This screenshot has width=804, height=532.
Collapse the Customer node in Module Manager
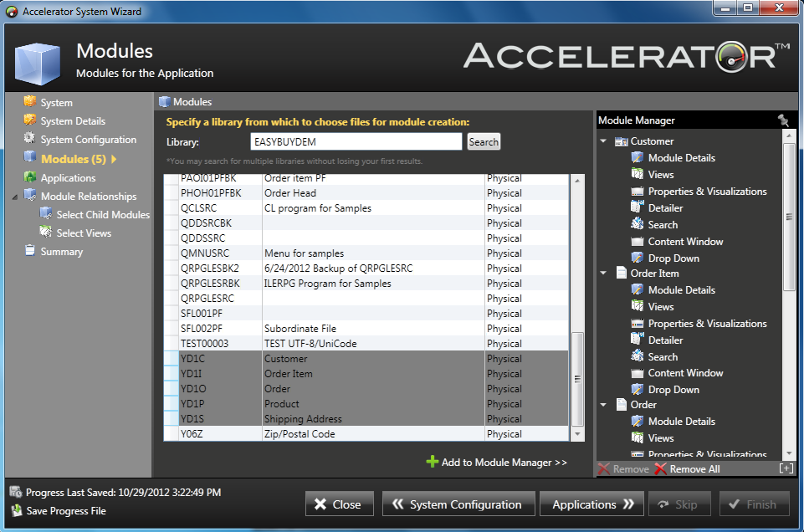pyautogui.click(x=603, y=141)
